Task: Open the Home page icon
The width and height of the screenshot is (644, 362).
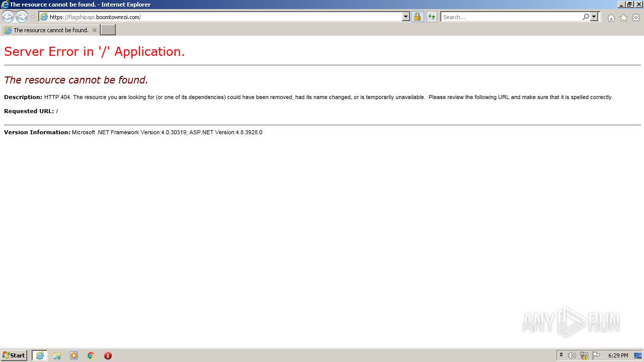Action: pos(611,18)
